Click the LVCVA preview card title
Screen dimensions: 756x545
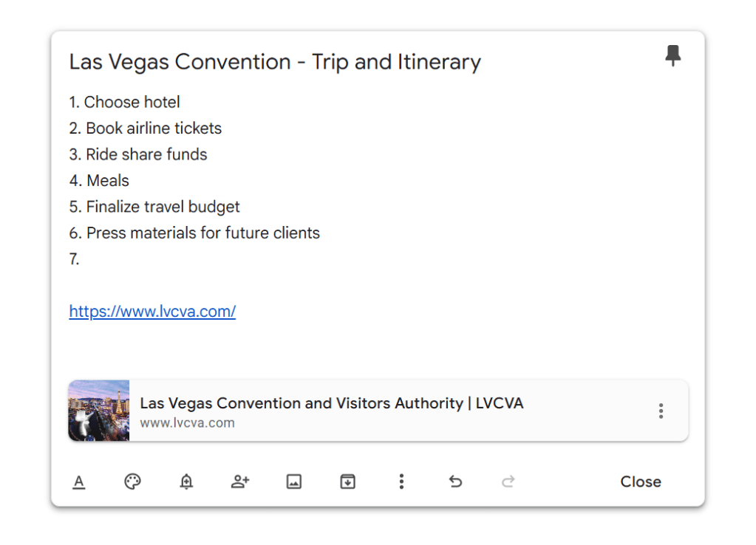coord(332,403)
